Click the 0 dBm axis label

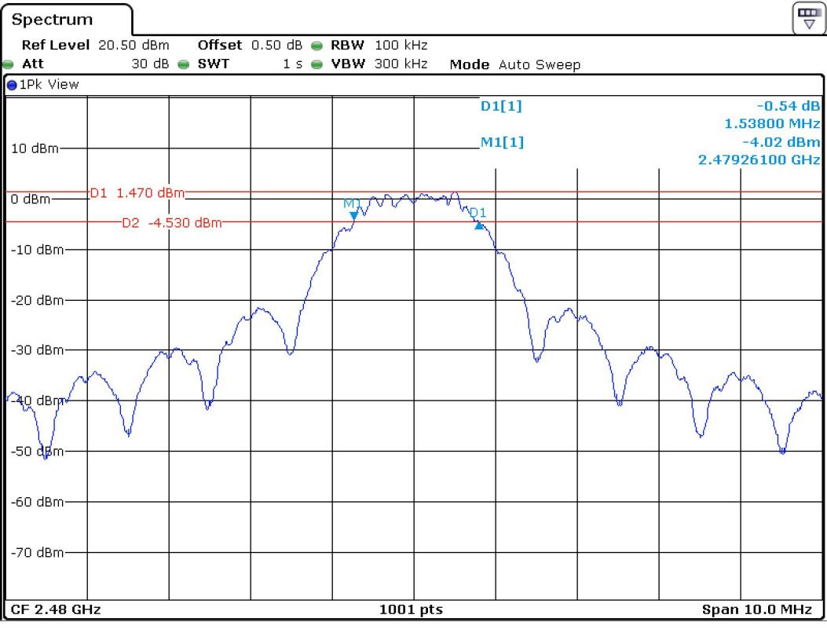[31, 199]
